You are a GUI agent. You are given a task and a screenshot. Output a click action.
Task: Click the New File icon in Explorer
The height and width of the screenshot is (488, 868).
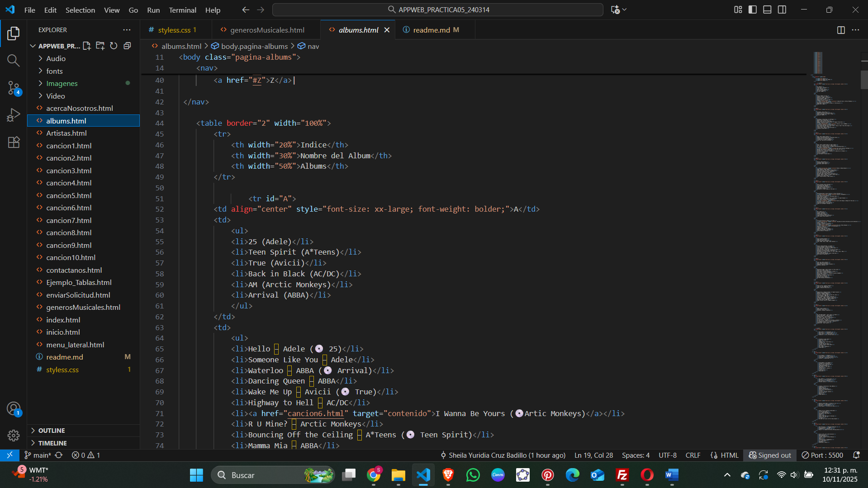coord(87,46)
